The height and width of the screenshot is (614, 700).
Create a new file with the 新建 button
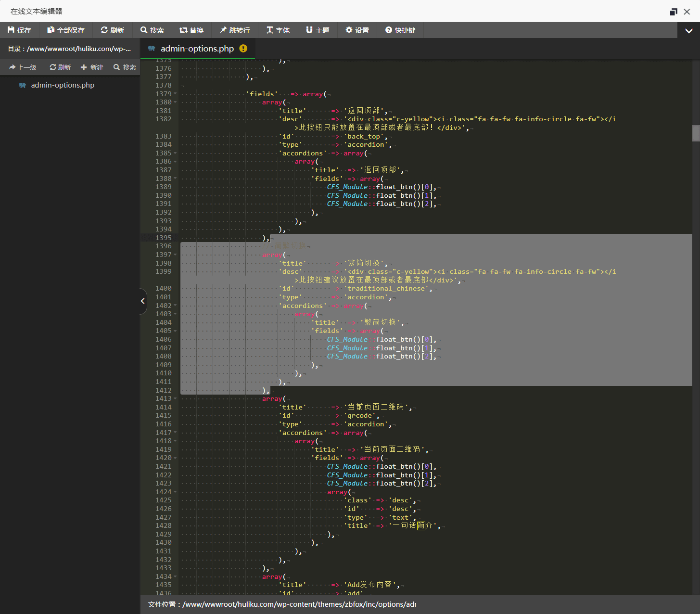tap(92, 67)
